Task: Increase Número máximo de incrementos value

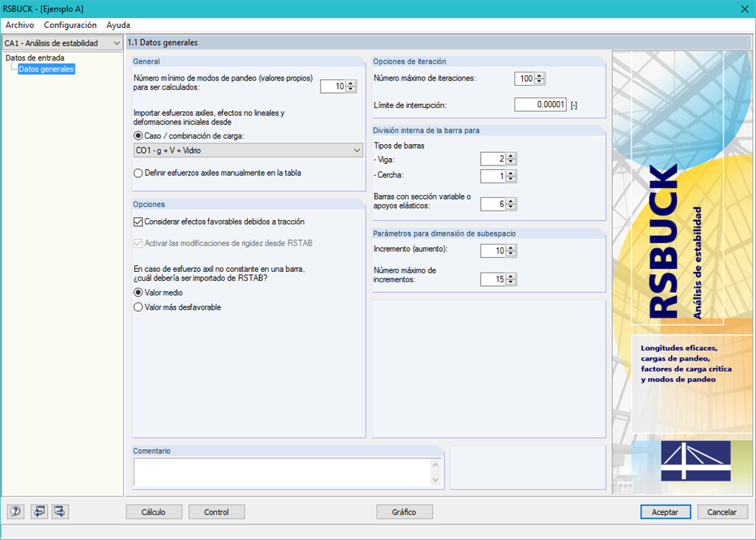Action: [511, 276]
